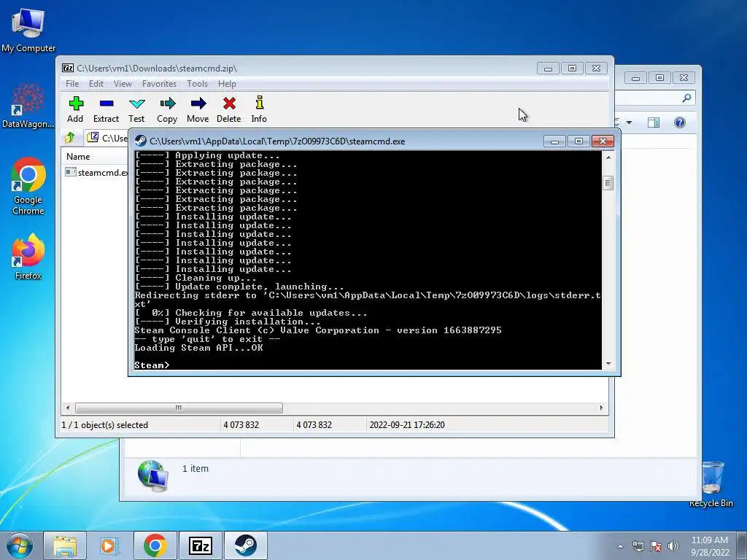The width and height of the screenshot is (747, 560).
Task: Open Windows Explorer from the taskbar
Action: pos(65,545)
